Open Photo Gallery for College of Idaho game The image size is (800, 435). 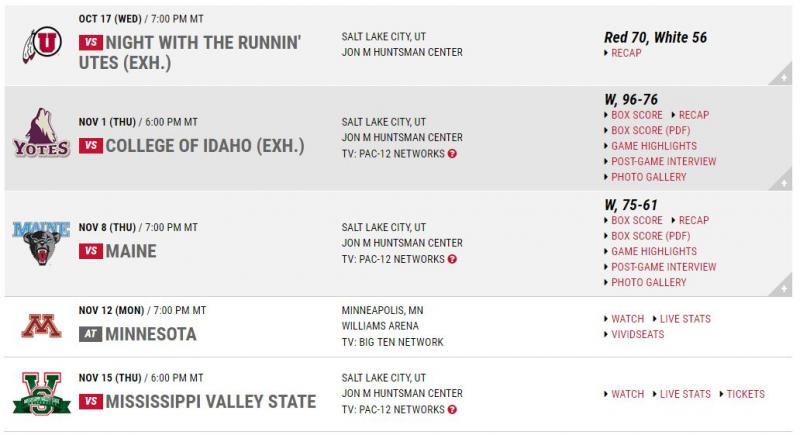[x=648, y=177]
